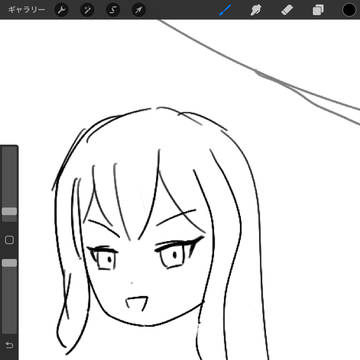Click the brush opacity slider handle
The image size is (360, 360).
[9, 263]
